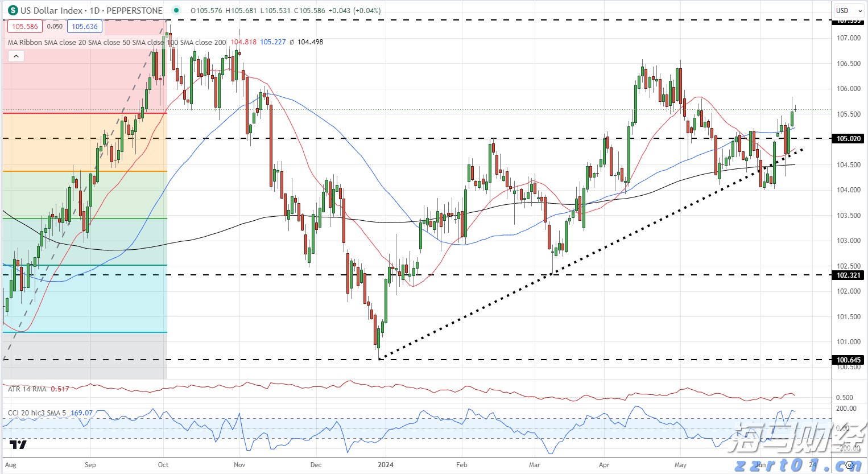Click the open value O105.576 in header
Screen dimensions: 868x474
pyautogui.click(x=206, y=10)
